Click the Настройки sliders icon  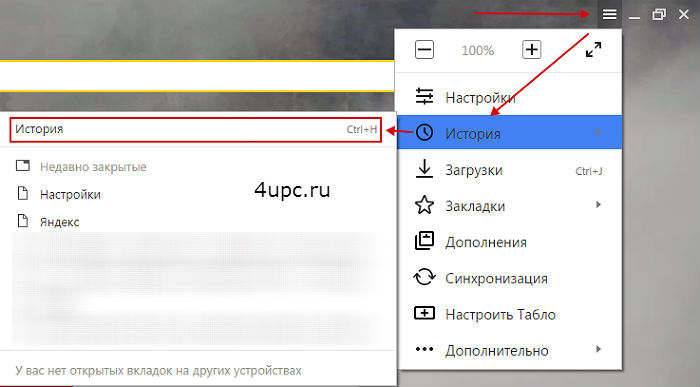424,96
